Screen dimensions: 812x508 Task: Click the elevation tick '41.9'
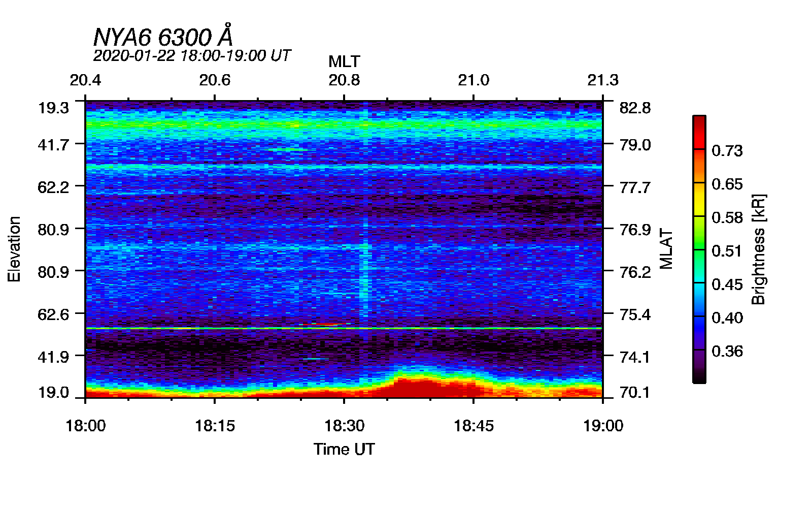coord(53,357)
